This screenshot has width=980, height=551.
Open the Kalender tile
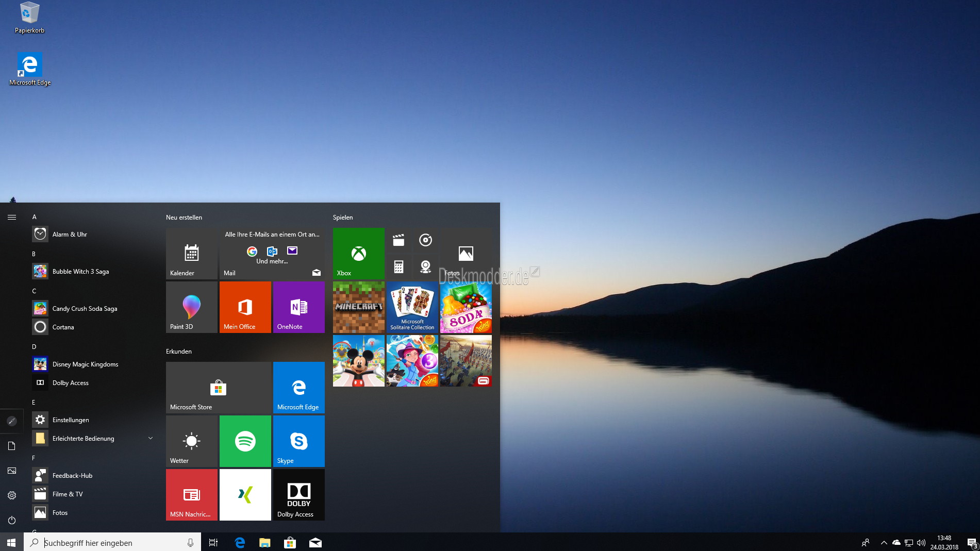tap(192, 254)
